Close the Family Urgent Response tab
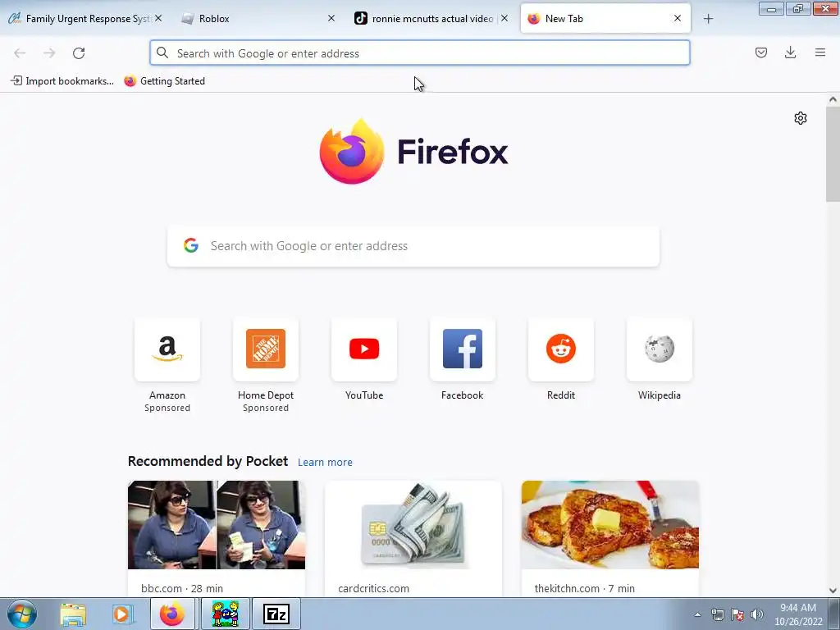Screen dimensions: 840x630 [x=158, y=18]
